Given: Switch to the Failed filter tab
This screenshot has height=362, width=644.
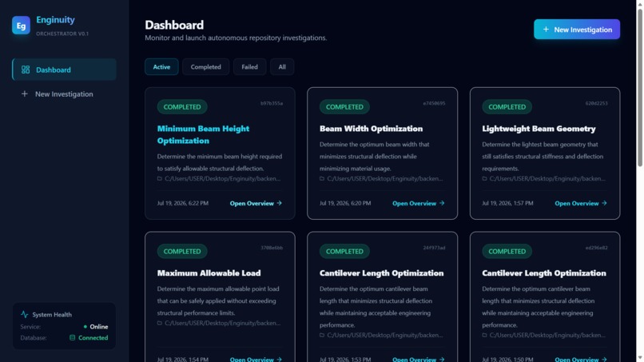Looking at the screenshot, I should (x=250, y=66).
